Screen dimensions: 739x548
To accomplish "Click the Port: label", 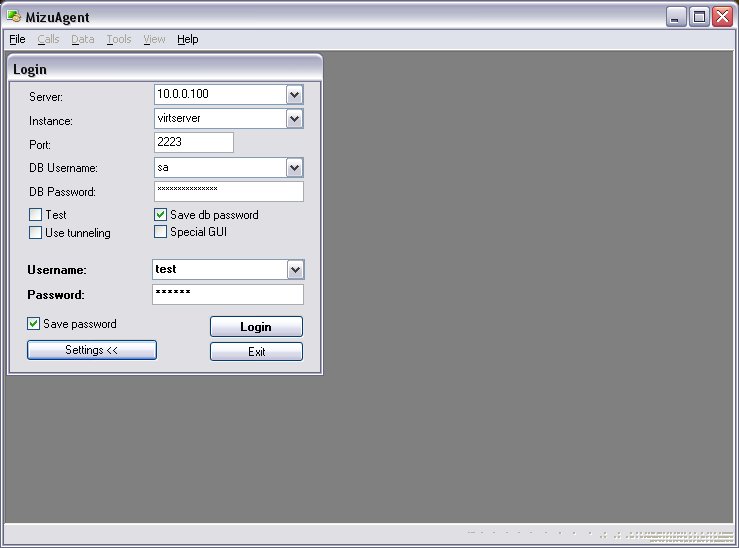I will [40, 145].
